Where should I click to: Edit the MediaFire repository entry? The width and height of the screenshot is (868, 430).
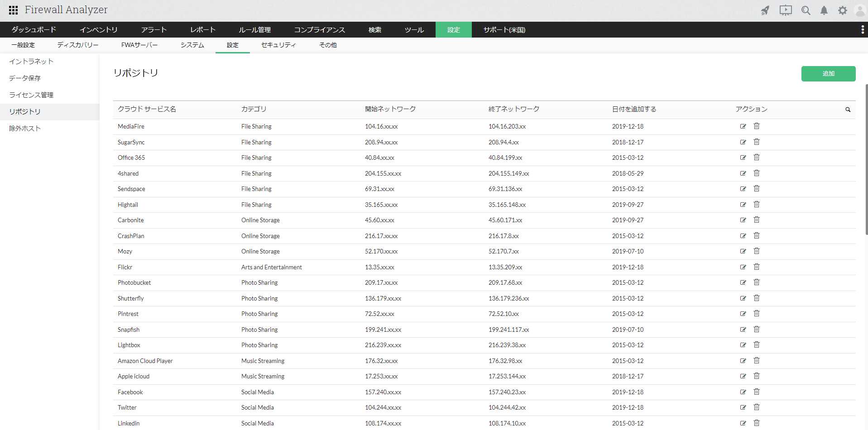coord(743,126)
